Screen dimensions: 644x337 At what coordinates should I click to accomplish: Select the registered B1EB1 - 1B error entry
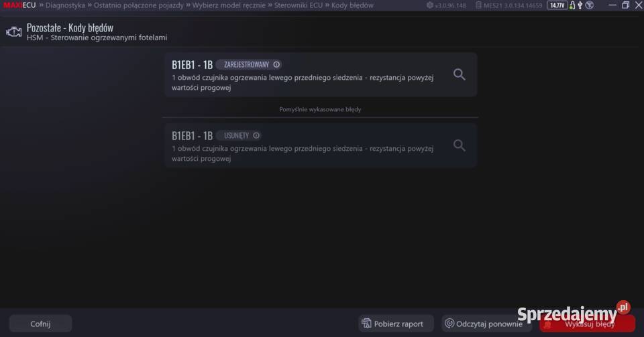pos(302,74)
